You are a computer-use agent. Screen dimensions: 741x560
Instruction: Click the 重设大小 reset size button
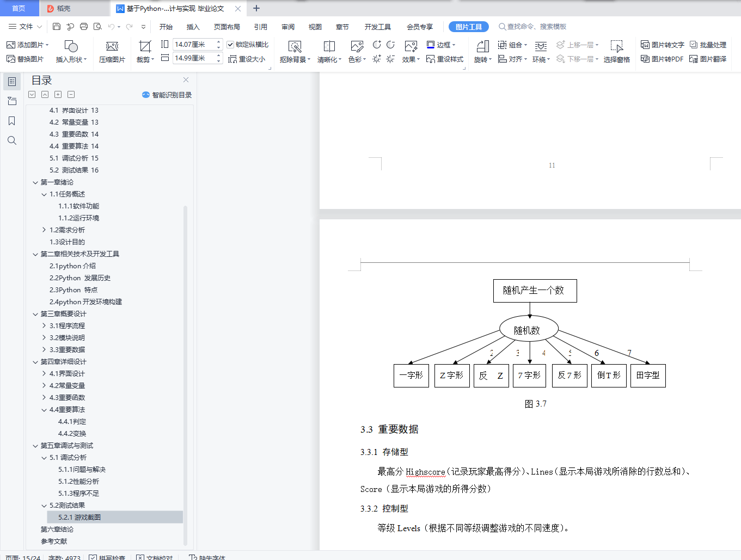pyautogui.click(x=247, y=59)
